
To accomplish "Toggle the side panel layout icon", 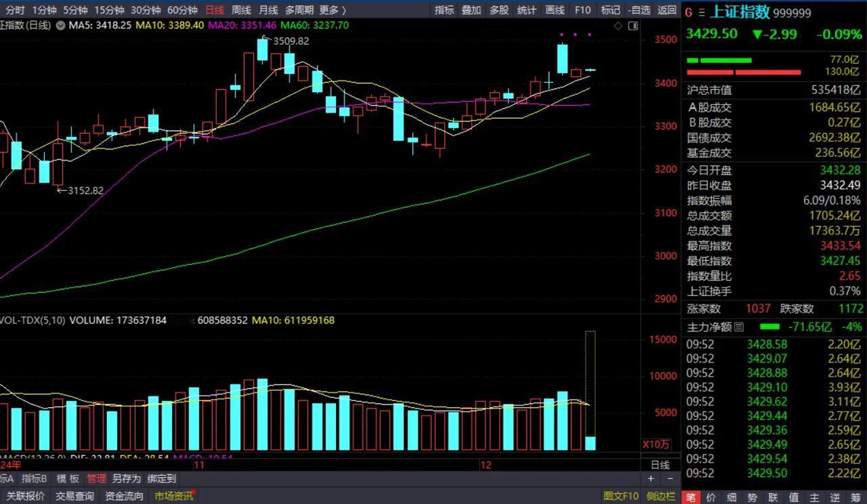I will (x=633, y=26).
